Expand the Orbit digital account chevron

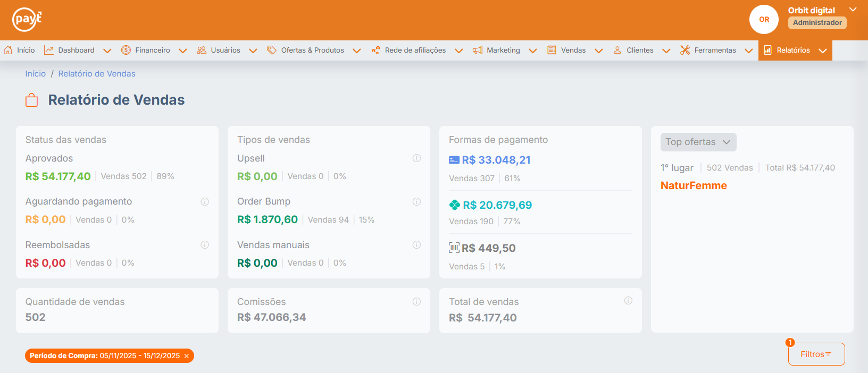853,10
